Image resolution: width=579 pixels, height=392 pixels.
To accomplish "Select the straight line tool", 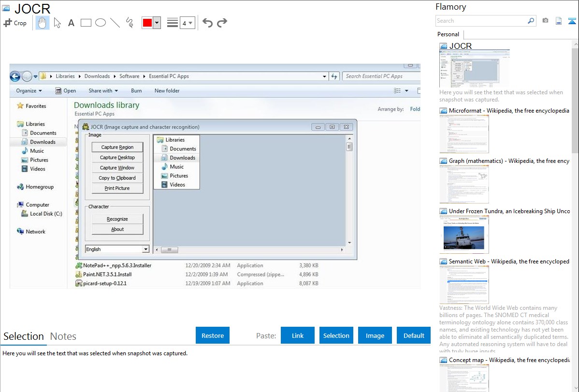I will [x=115, y=23].
